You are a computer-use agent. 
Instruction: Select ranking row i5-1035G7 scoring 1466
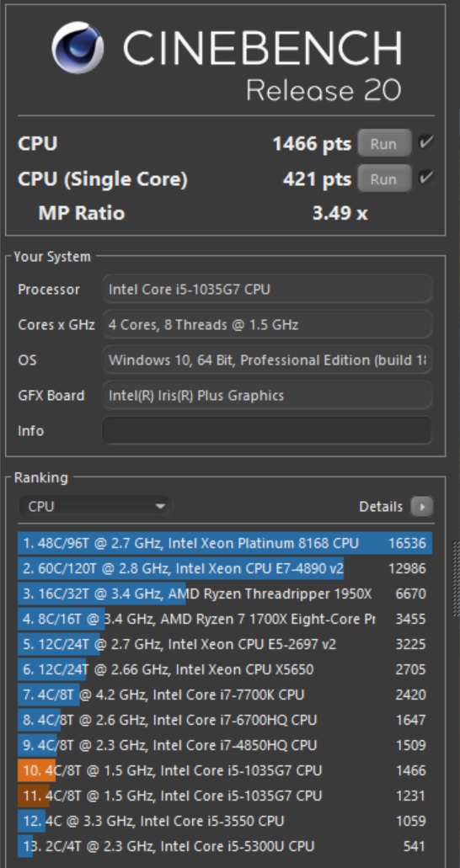225,770
